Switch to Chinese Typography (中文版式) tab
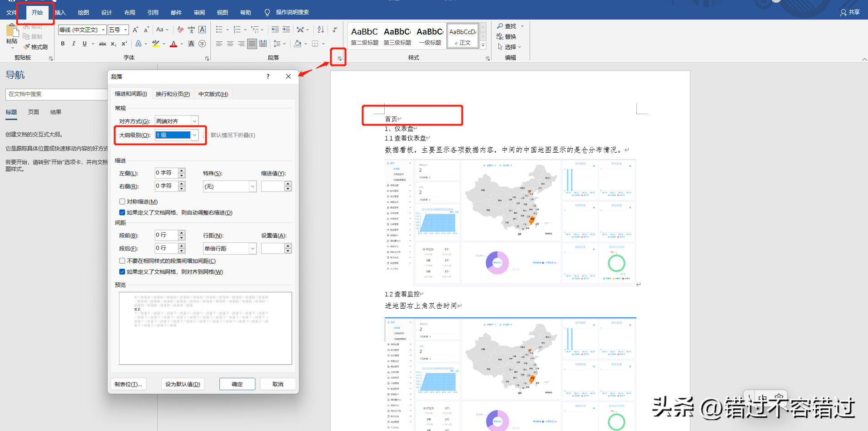The image size is (868, 431). click(x=213, y=94)
